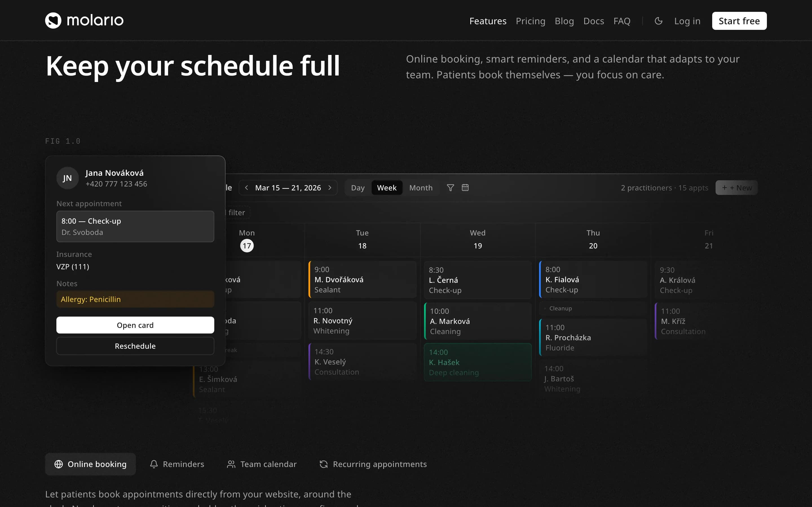Toggle dark mode moon icon
The width and height of the screenshot is (812, 507).
click(658, 21)
